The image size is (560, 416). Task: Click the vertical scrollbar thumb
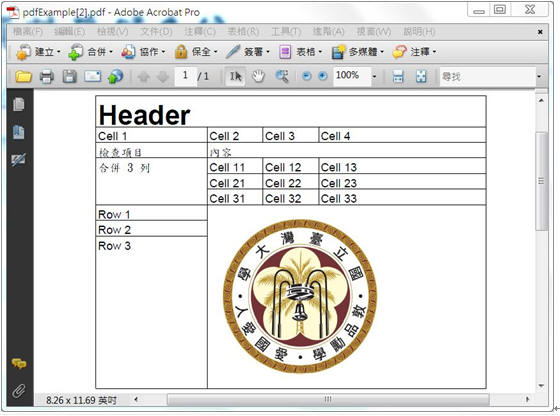tap(541, 181)
